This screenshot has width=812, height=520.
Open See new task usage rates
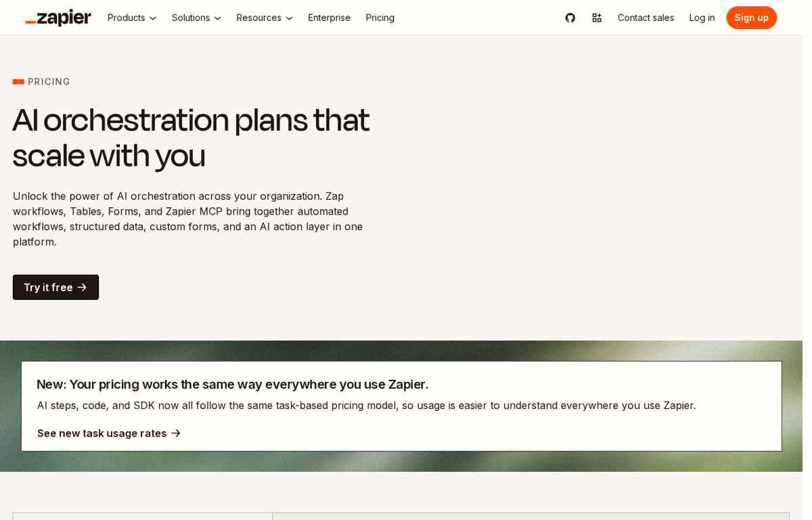(109, 433)
